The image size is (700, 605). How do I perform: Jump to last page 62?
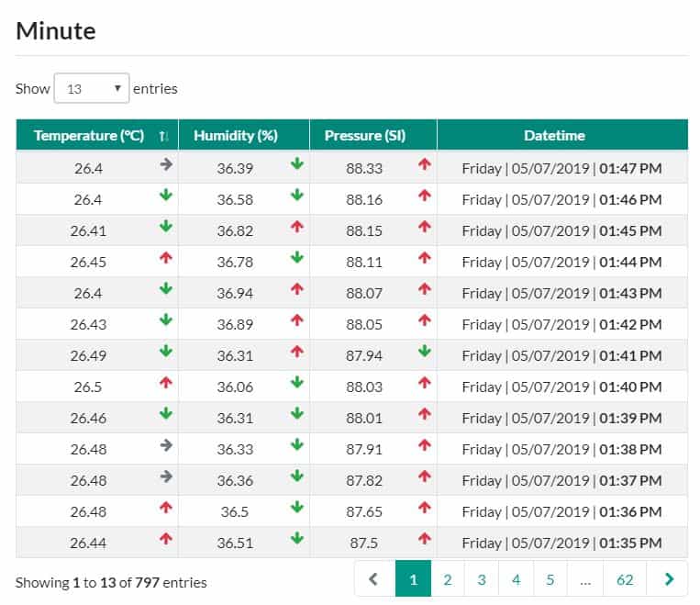(625, 579)
